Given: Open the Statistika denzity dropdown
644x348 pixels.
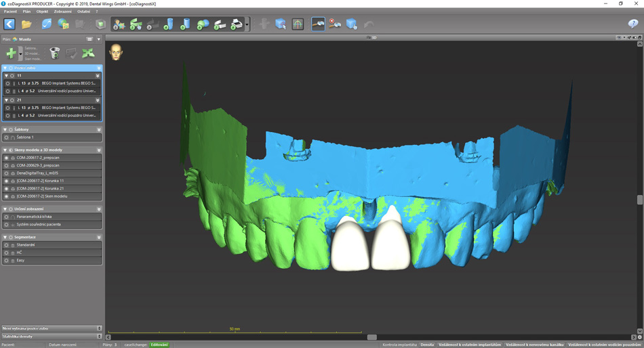Looking at the screenshot, I should (x=99, y=336).
